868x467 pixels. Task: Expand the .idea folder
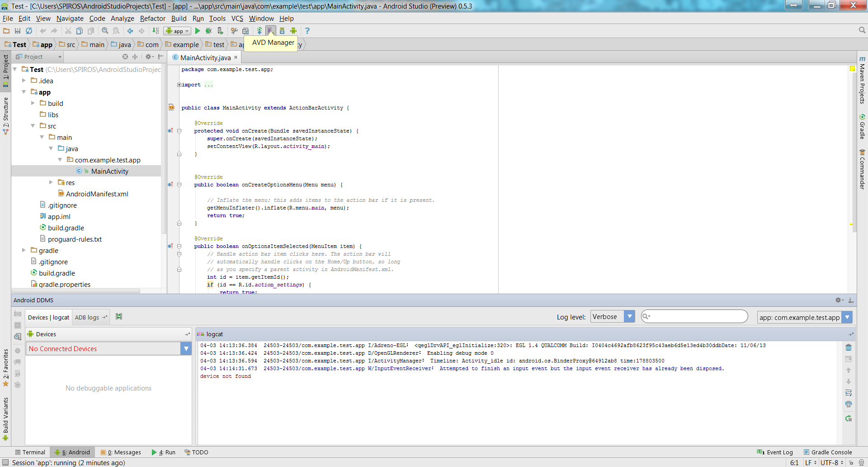point(24,81)
